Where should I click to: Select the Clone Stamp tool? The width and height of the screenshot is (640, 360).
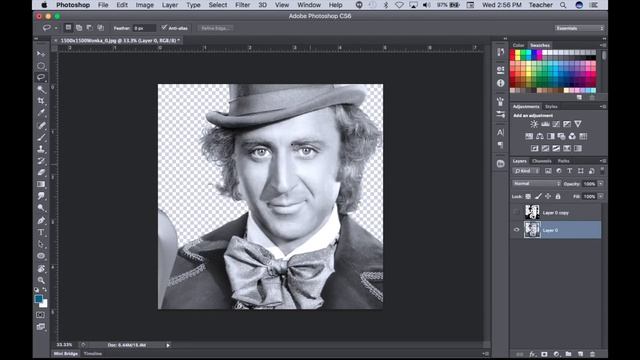pos(41,149)
